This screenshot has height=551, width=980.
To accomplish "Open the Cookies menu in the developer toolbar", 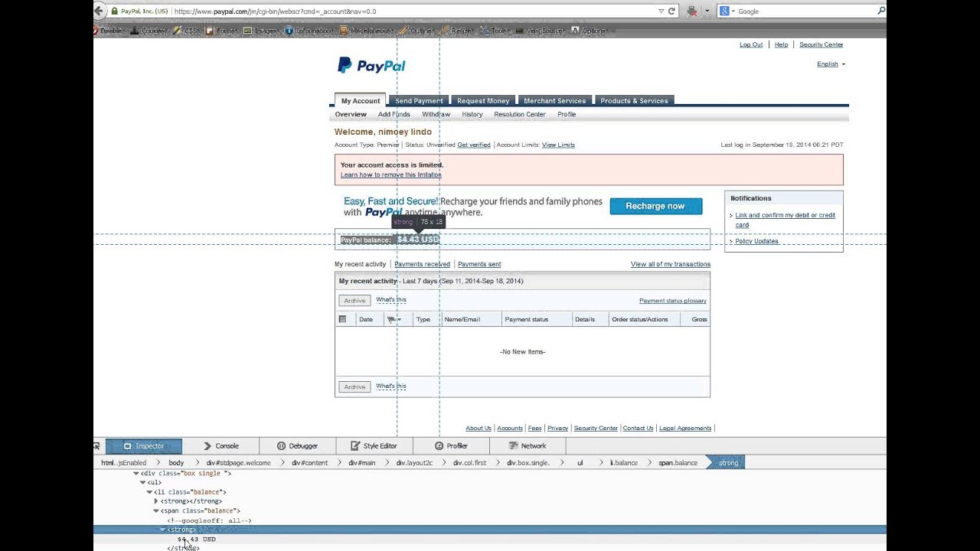I will point(149,31).
